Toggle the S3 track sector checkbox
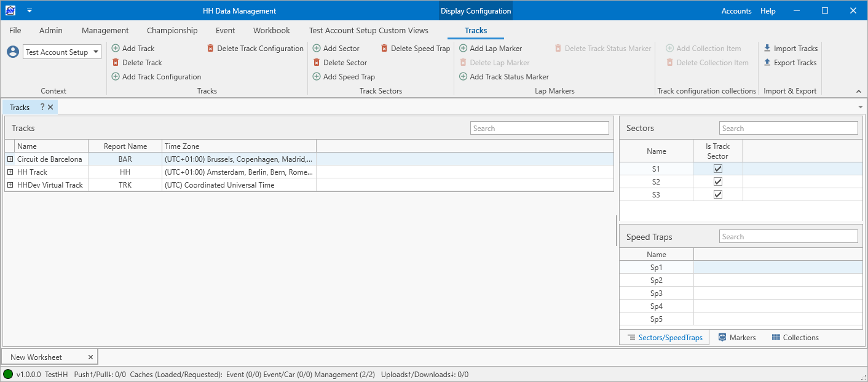Image resolution: width=868 pixels, height=382 pixels. click(718, 194)
